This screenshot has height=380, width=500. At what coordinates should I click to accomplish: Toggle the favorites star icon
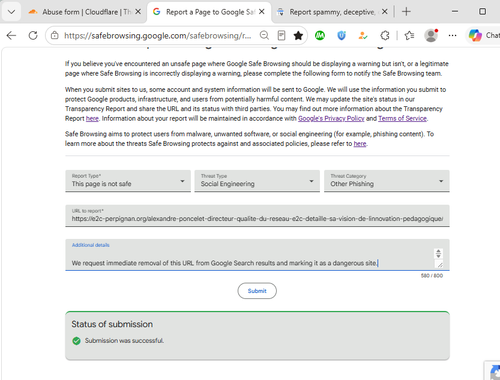298,35
